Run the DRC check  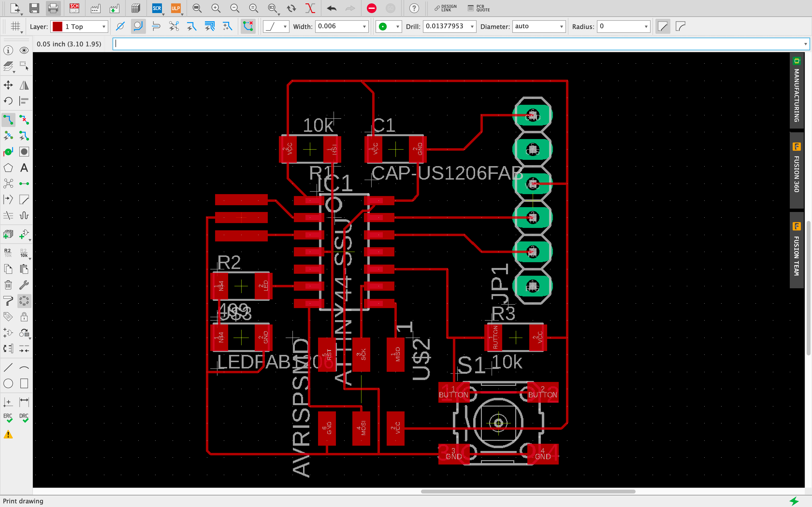click(24, 417)
